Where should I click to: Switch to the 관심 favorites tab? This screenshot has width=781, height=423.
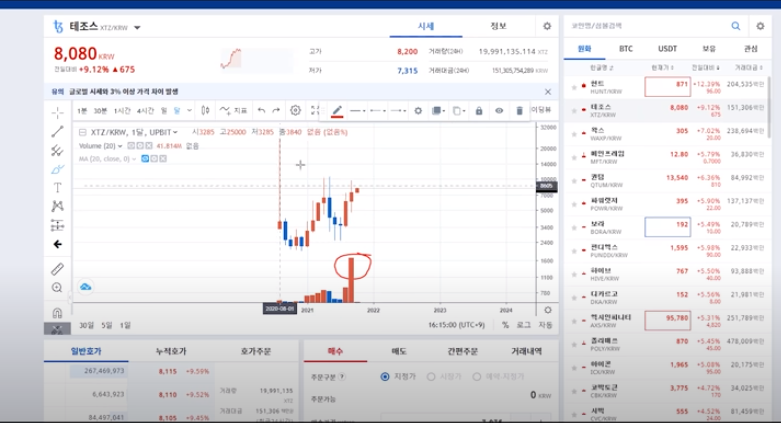751,49
